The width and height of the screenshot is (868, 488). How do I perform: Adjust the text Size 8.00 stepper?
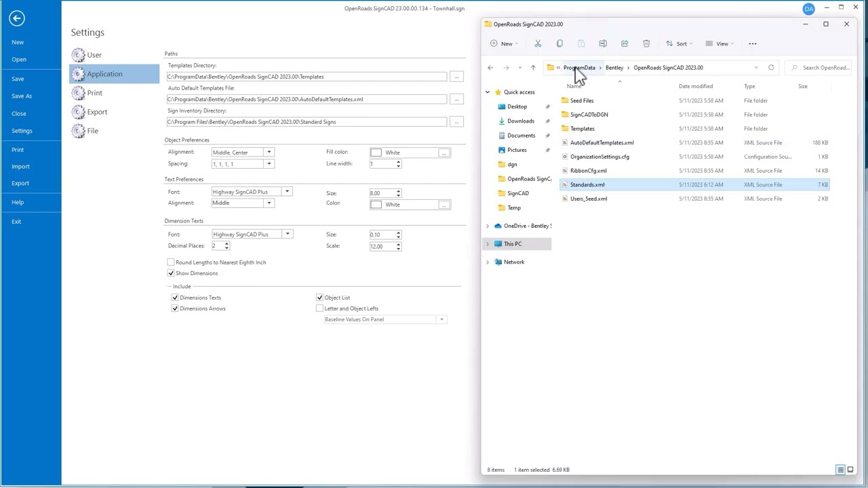point(398,193)
